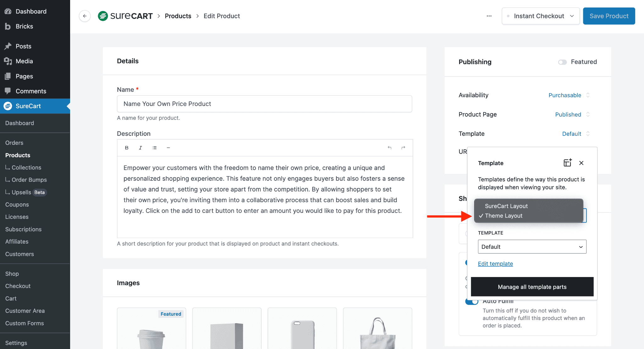Toggle the Featured switch
The height and width of the screenshot is (349, 644).
click(x=562, y=62)
